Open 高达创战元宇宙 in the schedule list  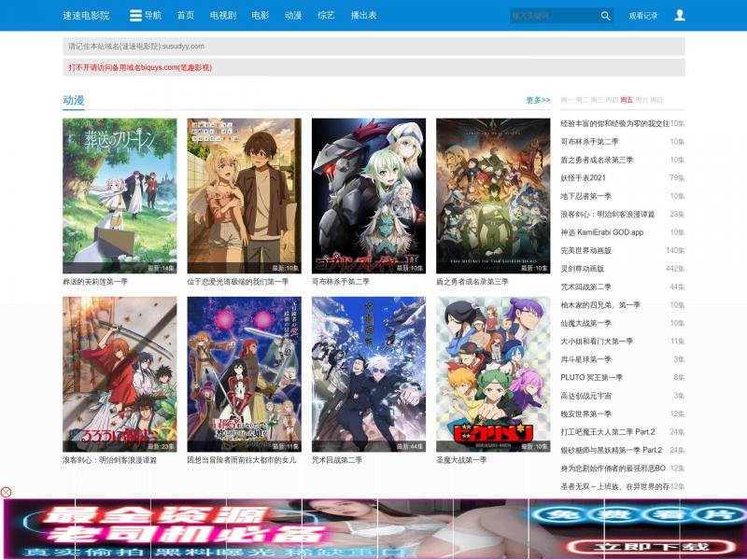pyautogui.click(x=586, y=396)
